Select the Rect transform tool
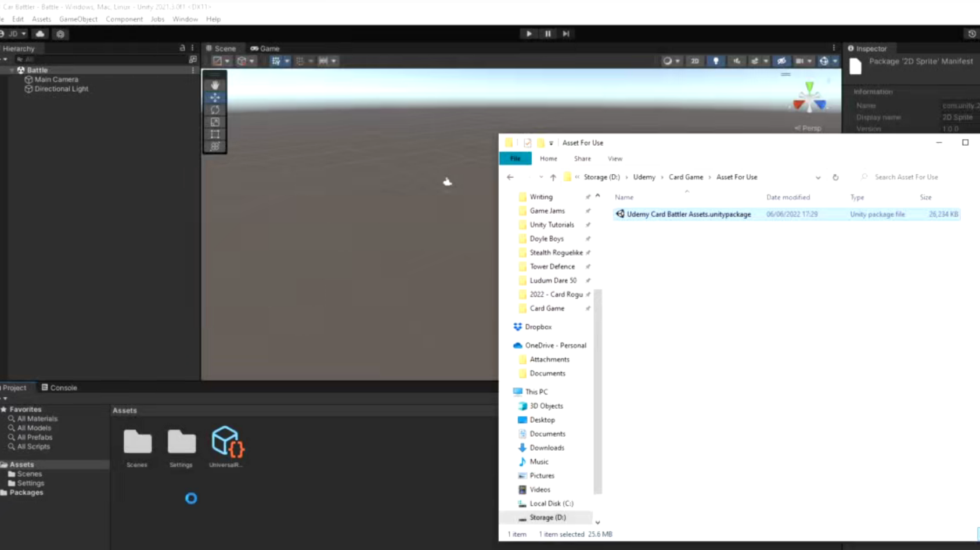Viewport: 980px width, 550px height. pyautogui.click(x=215, y=134)
